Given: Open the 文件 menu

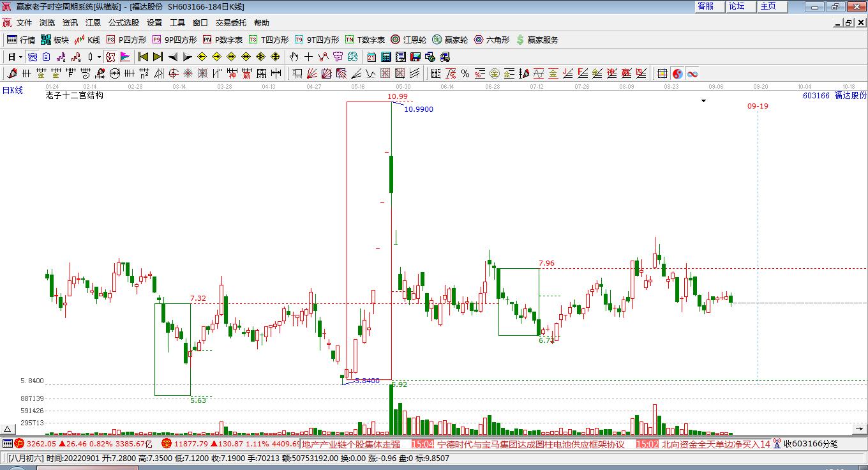Looking at the screenshot, I should (24, 22).
